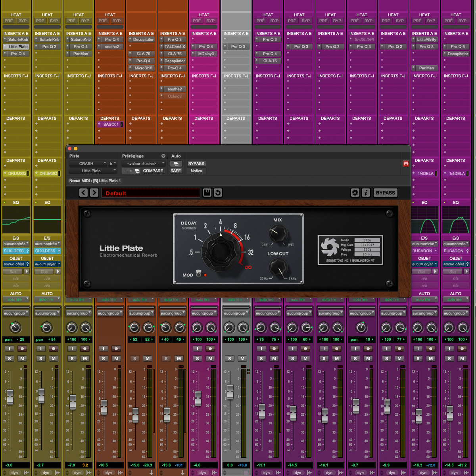Image resolution: width=476 pixels, height=476 pixels.
Task: Open the Little Plate info icon
Action: pos(366,193)
